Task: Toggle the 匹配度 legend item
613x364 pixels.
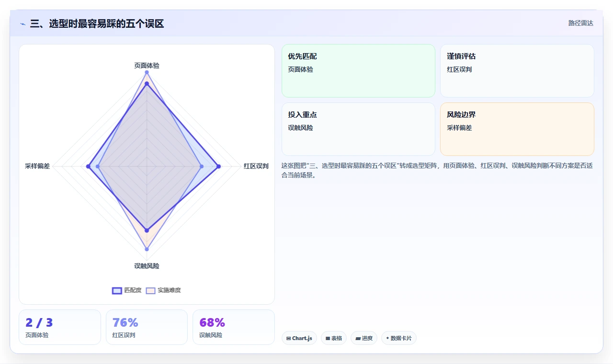Action: (127, 290)
